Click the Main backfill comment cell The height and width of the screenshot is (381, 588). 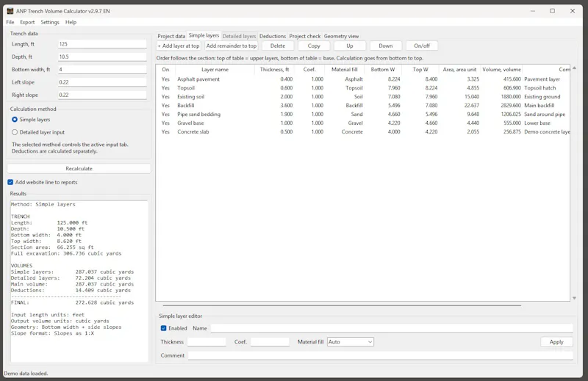click(x=539, y=105)
